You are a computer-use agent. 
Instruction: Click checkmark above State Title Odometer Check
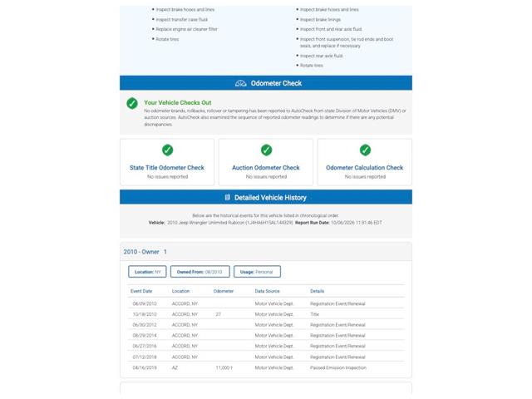tap(167, 150)
